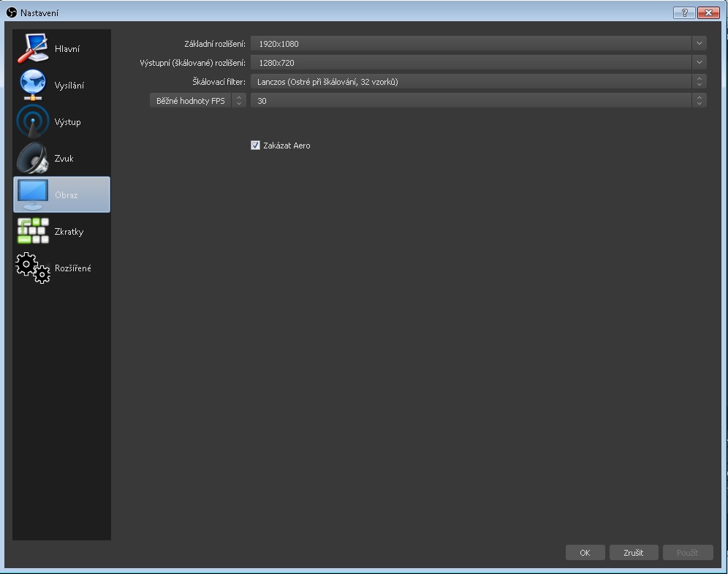
Task: Click the 1280x720 output resolution field
Action: (471, 62)
